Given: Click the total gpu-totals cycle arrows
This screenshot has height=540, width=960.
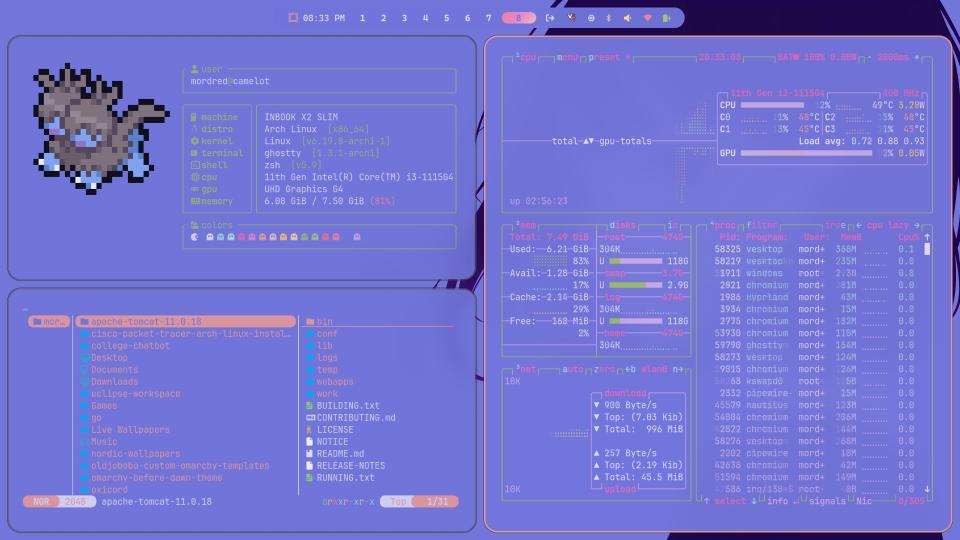Looking at the screenshot, I should pos(588,141).
